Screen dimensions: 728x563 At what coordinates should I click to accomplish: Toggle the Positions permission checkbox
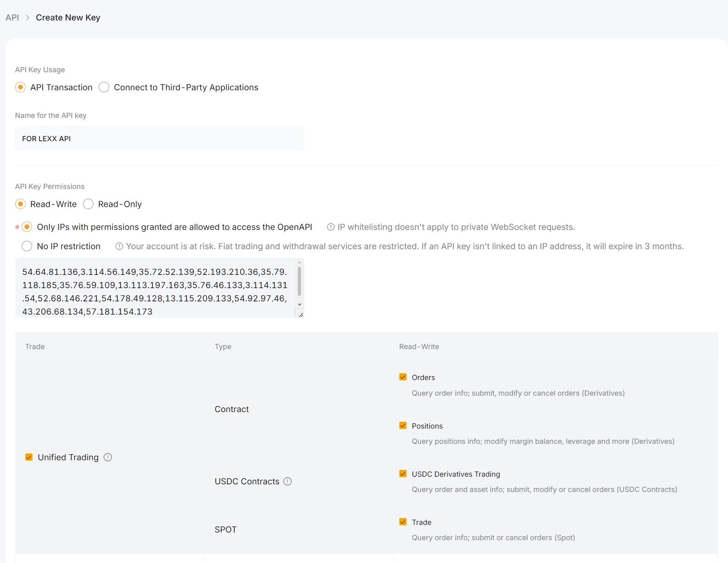click(x=403, y=426)
